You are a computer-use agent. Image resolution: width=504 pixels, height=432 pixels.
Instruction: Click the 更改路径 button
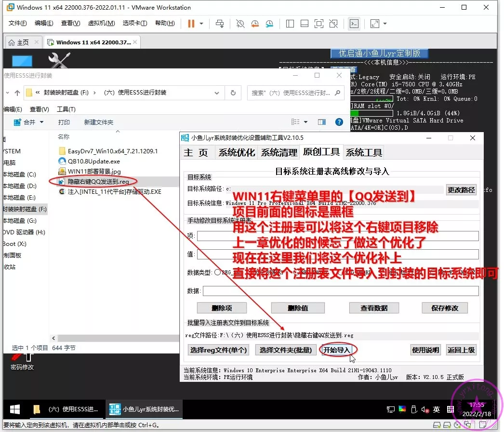(x=461, y=190)
